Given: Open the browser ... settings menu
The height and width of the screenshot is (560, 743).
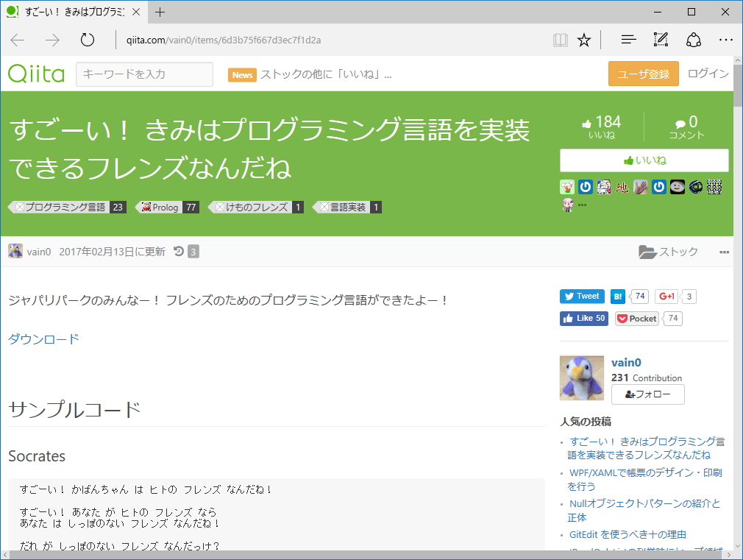Looking at the screenshot, I should pyautogui.click(x=726, y=40).
